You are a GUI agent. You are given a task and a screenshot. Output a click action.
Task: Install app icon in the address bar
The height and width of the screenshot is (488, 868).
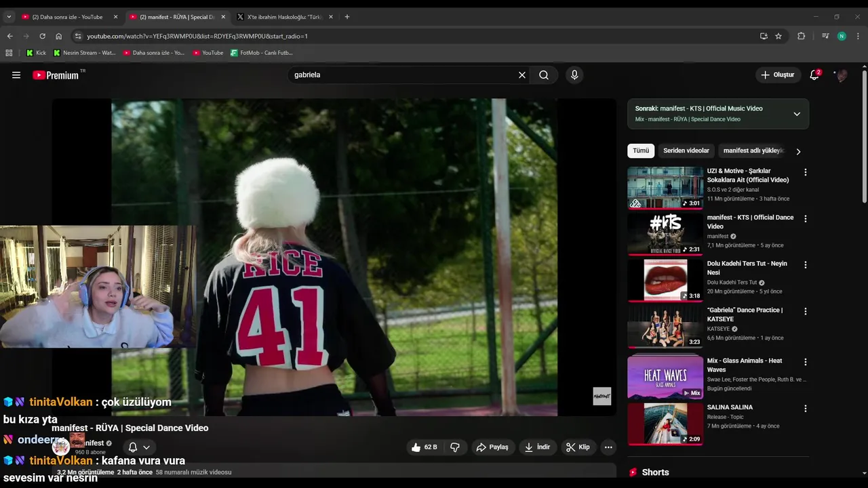[x=764, y=36]
